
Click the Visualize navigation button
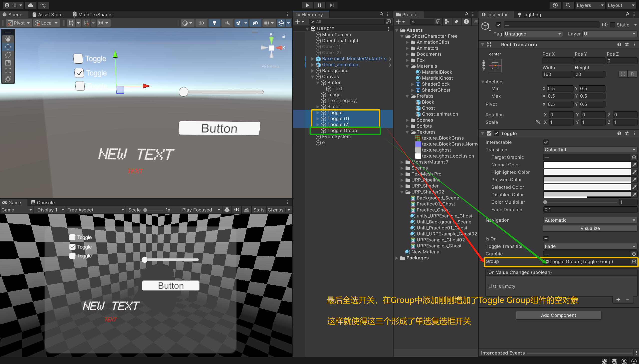[590, 228]
